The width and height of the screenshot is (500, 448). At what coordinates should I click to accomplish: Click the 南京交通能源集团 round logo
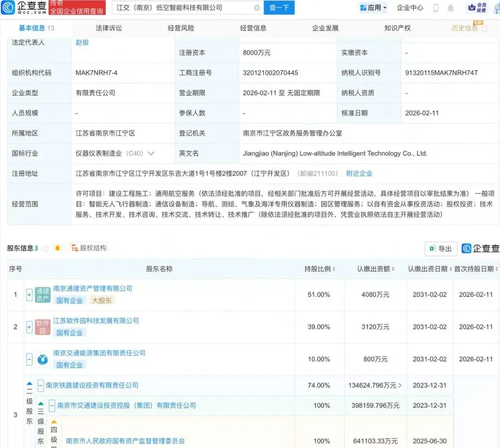click(x=43, y=359)
